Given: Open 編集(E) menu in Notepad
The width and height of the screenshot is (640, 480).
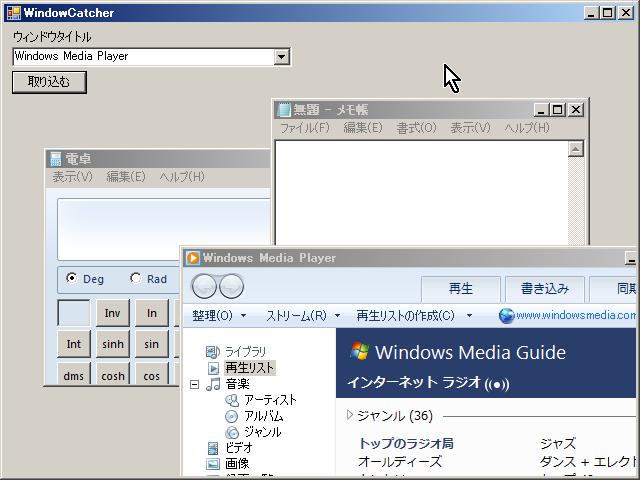Looking at the screenshot, I should pyautogui.click(x=363, y=128).
